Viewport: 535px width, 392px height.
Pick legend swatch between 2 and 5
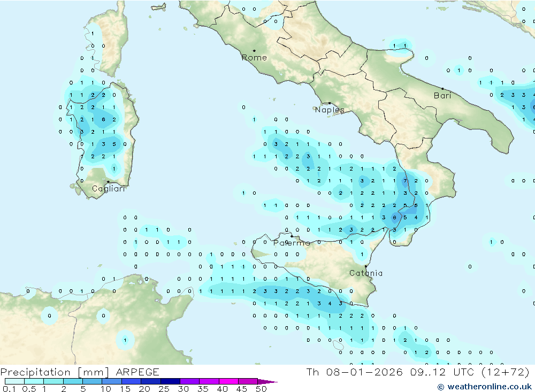tap(73, 381)
